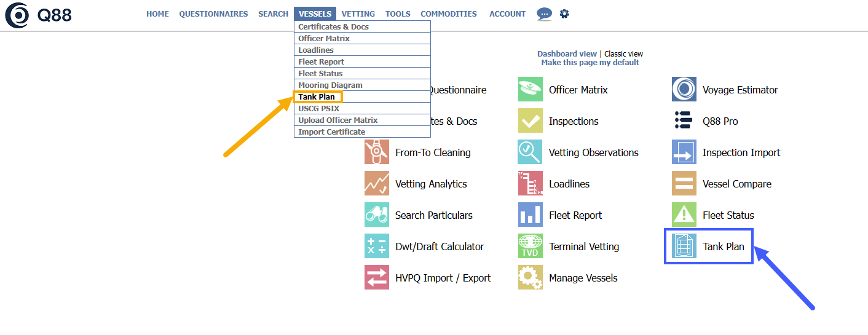Click the Vetting Analytics chart icon

coord(377,184)
